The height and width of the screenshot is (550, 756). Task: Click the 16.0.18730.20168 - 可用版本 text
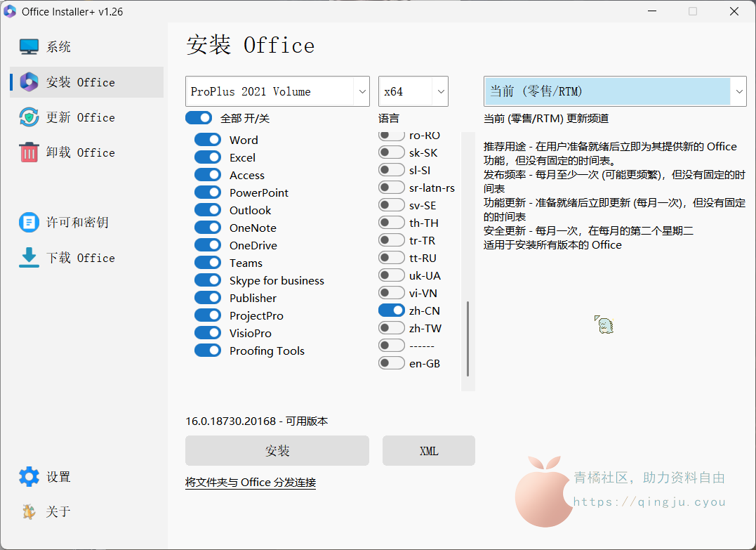256,421
